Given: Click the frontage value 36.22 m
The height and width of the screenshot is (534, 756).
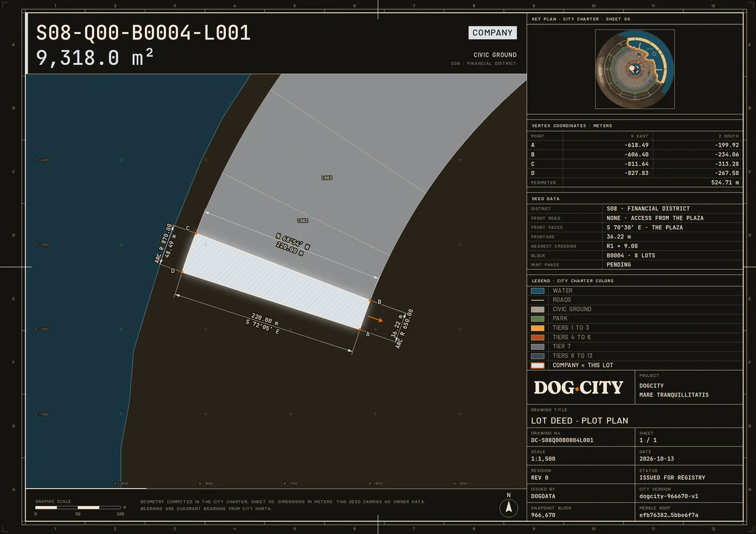Looking at the screenshot, I should [620, 237].
